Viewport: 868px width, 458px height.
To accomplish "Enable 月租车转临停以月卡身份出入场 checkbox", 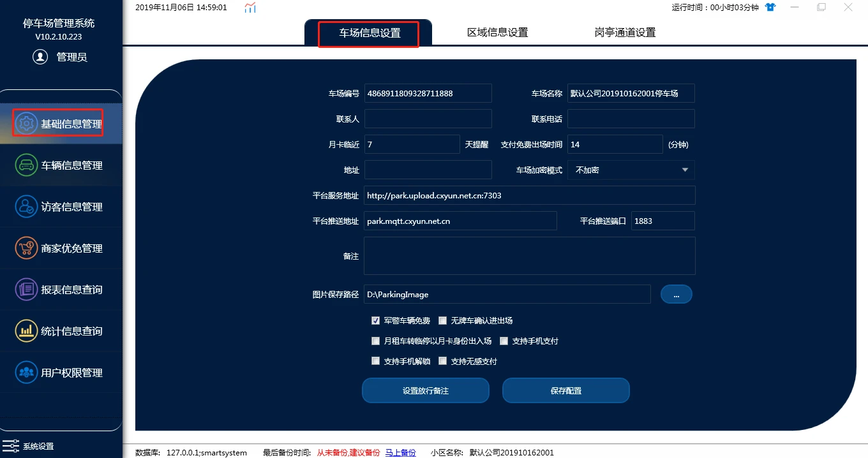I will click(376, 341).
